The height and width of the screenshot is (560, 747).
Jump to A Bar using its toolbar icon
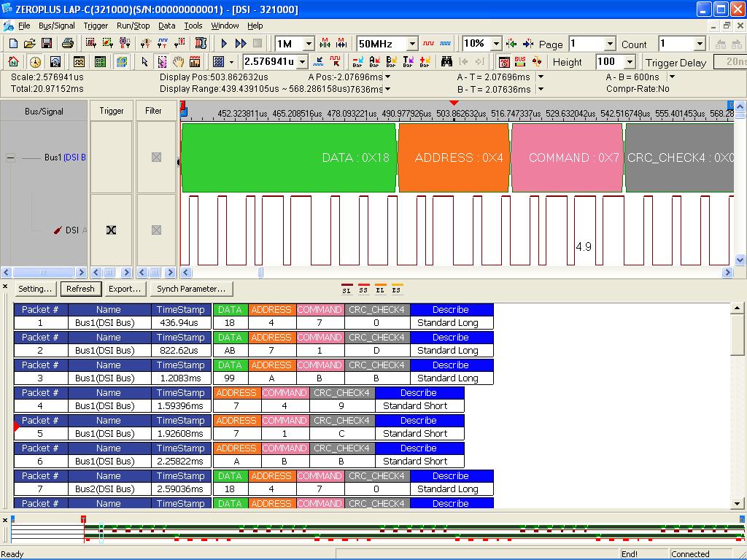click(373, 61)
